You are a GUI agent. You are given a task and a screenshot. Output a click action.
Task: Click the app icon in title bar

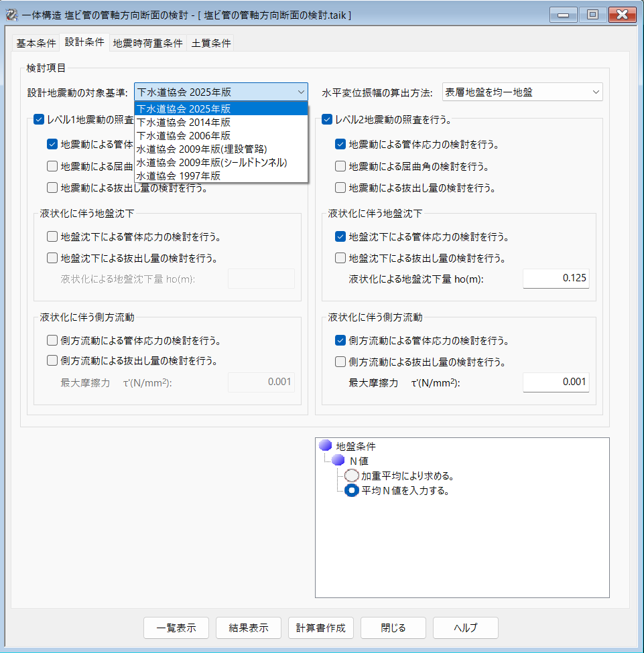point(11,14)
